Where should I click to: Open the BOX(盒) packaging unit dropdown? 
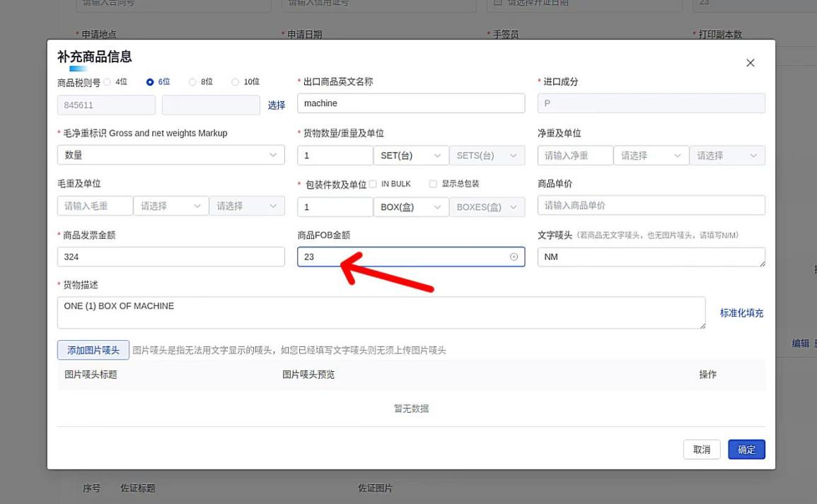[x=411, y=207]
